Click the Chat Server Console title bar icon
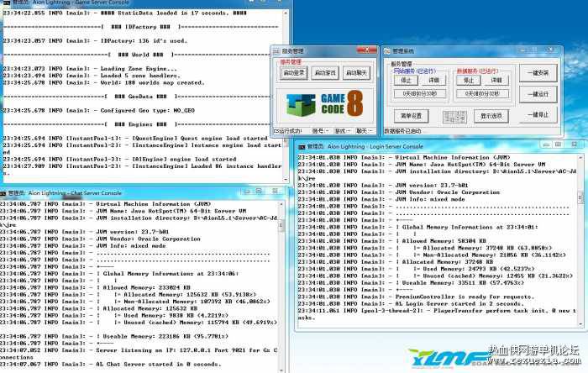Screen dimensions: 588x373 pyautogui.click(x=3, y=193)
